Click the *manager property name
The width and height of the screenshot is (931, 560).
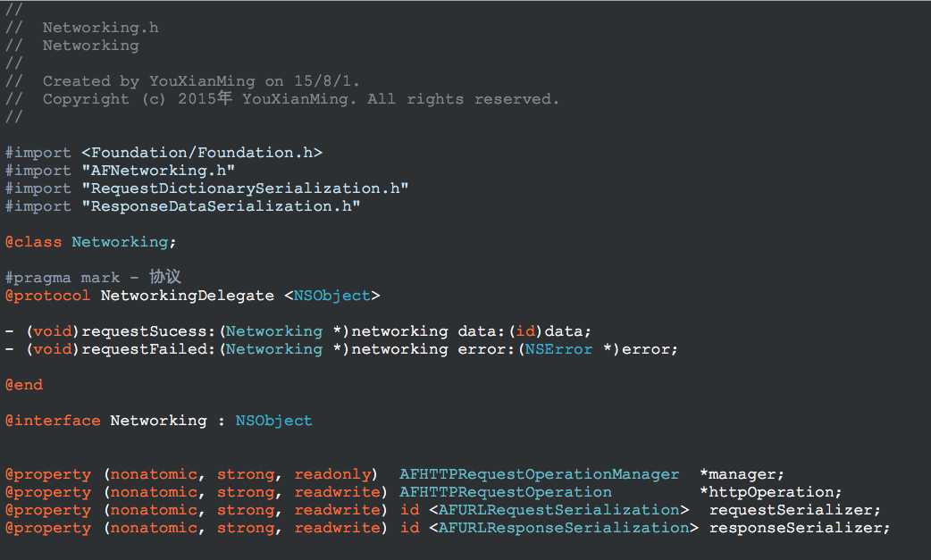(741, 474)
